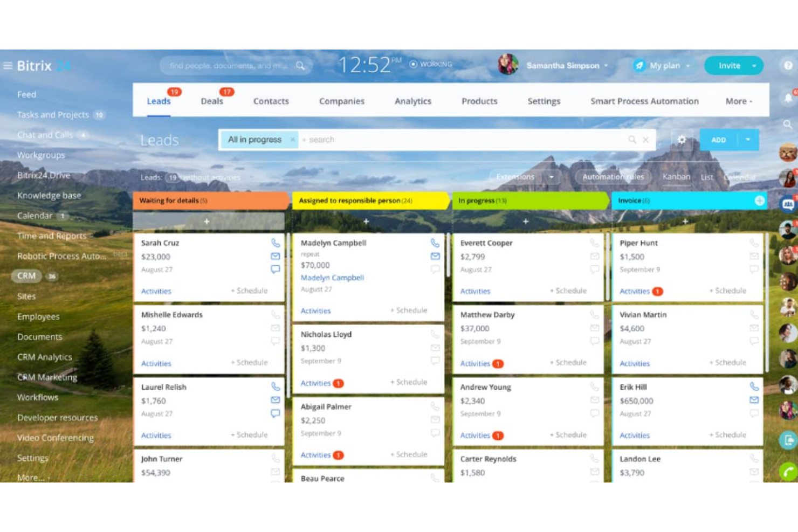Screen dimensions: 798x532
Task: Select the Kanban view
Action: (x=676, y=177)
